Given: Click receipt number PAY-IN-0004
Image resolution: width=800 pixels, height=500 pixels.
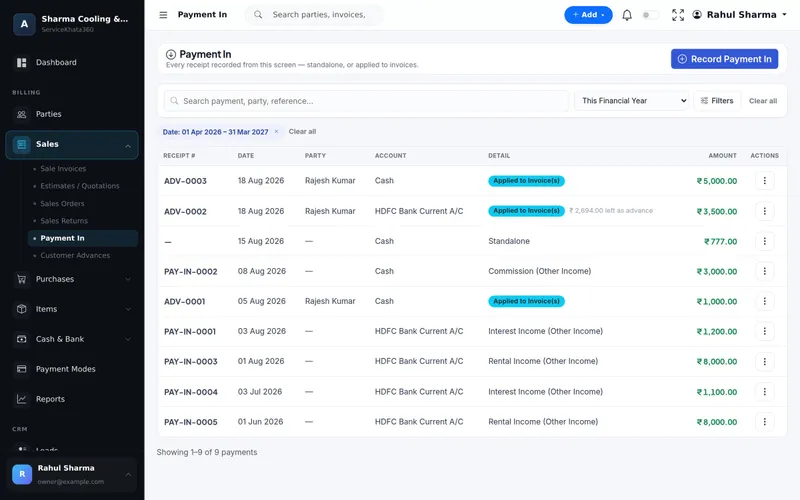Looking at the screenshot, I should coord(191,392).
